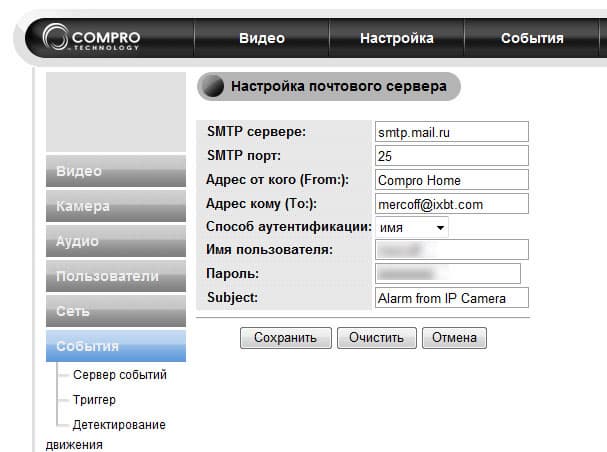This screenshot has width=607, height=452.
Task: Click the From address field
Action: [451, 180]
